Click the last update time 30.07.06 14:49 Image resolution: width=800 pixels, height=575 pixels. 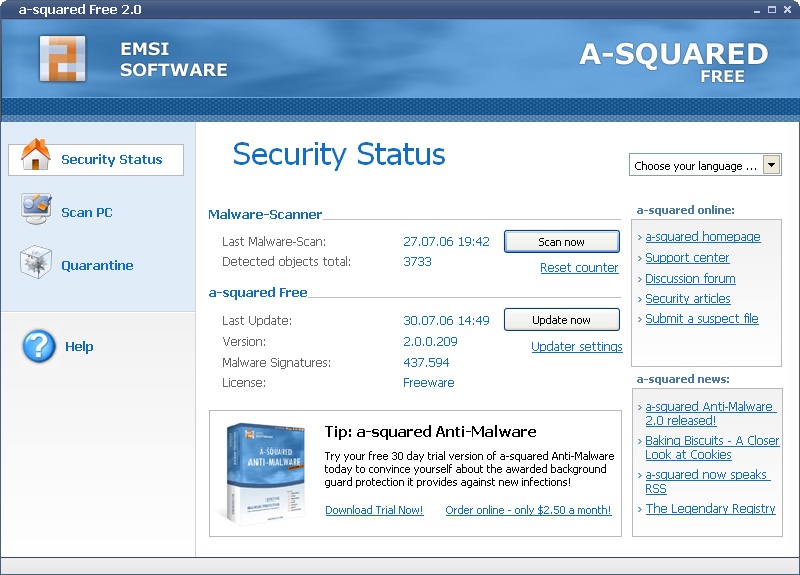pos(446,320)
